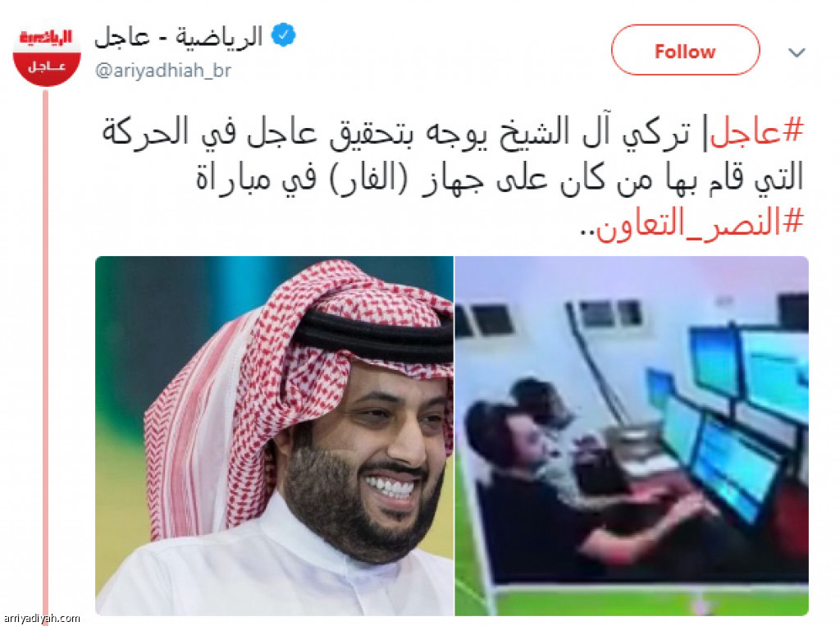Viewport: 840px width, 626px height.
Task: Expand the tweet options chevron
Action: point(797,53)
